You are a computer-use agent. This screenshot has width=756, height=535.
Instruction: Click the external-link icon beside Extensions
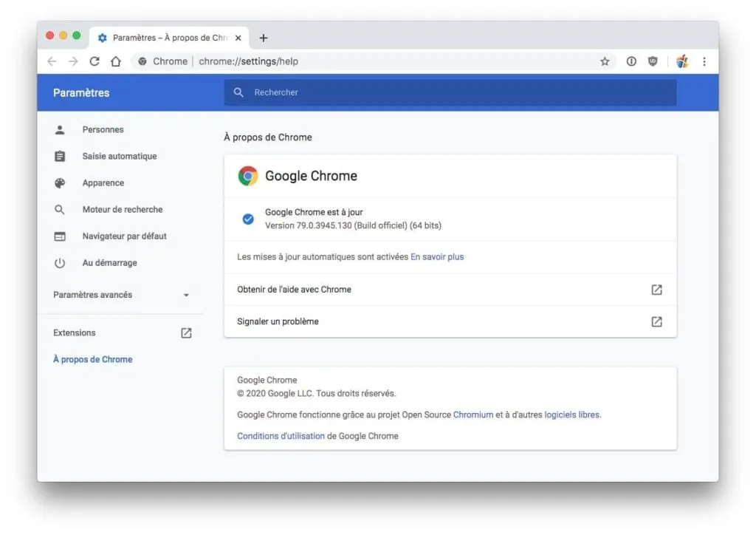(x=186, y=333)
